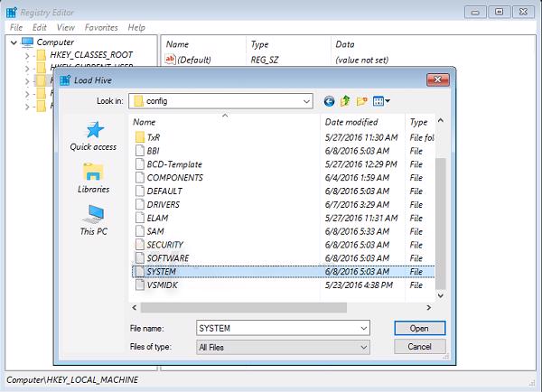Click the HKEY_CLASSES_ROOT folder icon
This screenshot has height=392, width=542.
41,55
